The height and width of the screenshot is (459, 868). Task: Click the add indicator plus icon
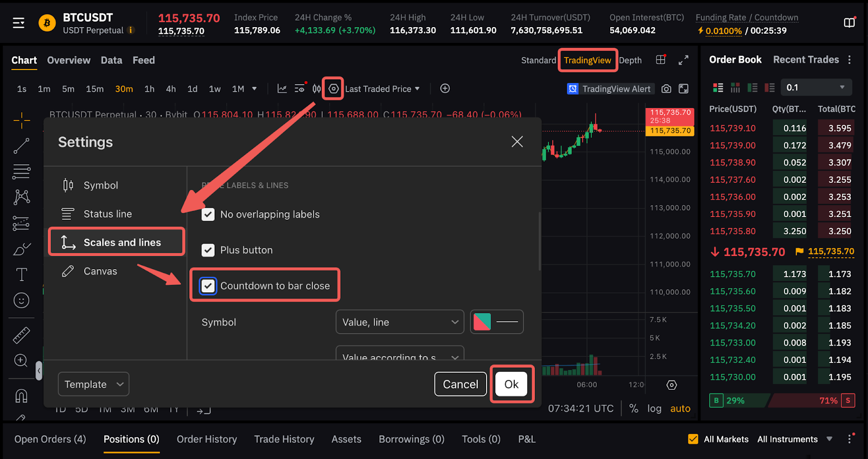[x=445, y=88]
